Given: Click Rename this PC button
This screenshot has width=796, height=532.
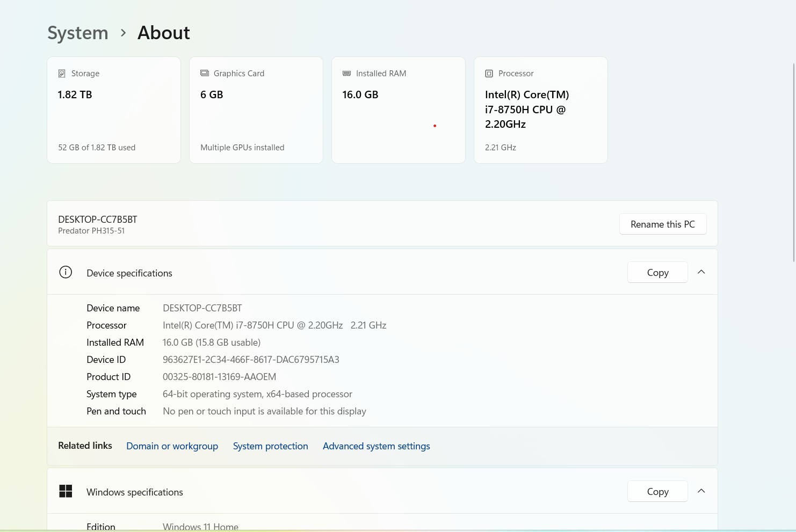Looking at the screenshot, I should coord(663,224).
